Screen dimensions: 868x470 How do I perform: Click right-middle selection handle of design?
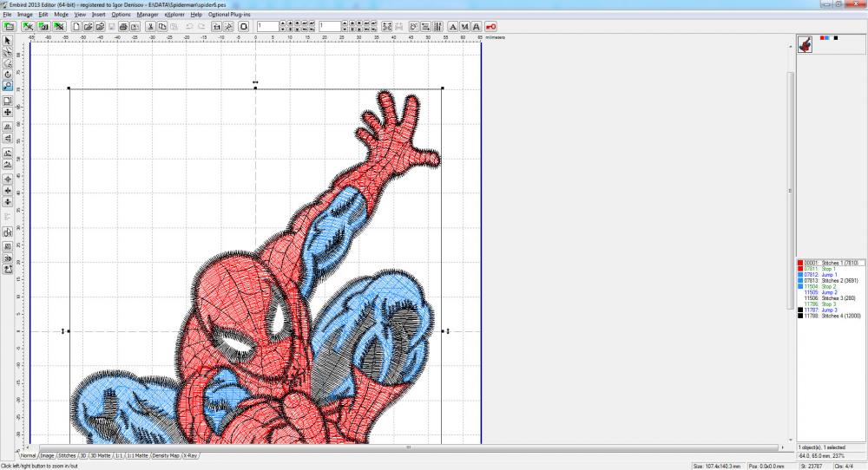point(443,331)
